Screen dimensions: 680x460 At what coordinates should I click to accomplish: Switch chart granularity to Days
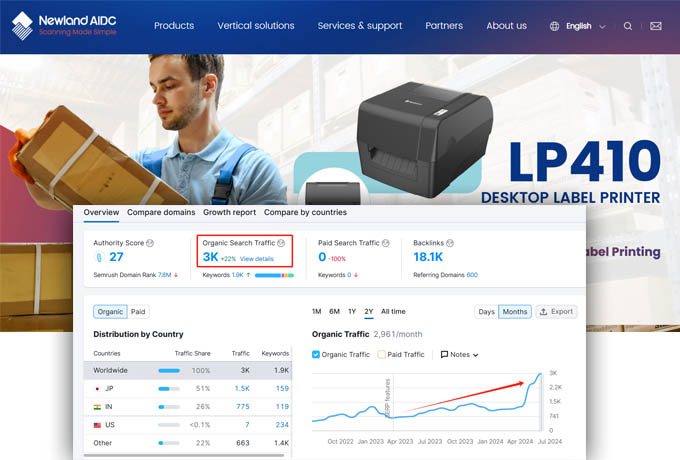[486, 312]
